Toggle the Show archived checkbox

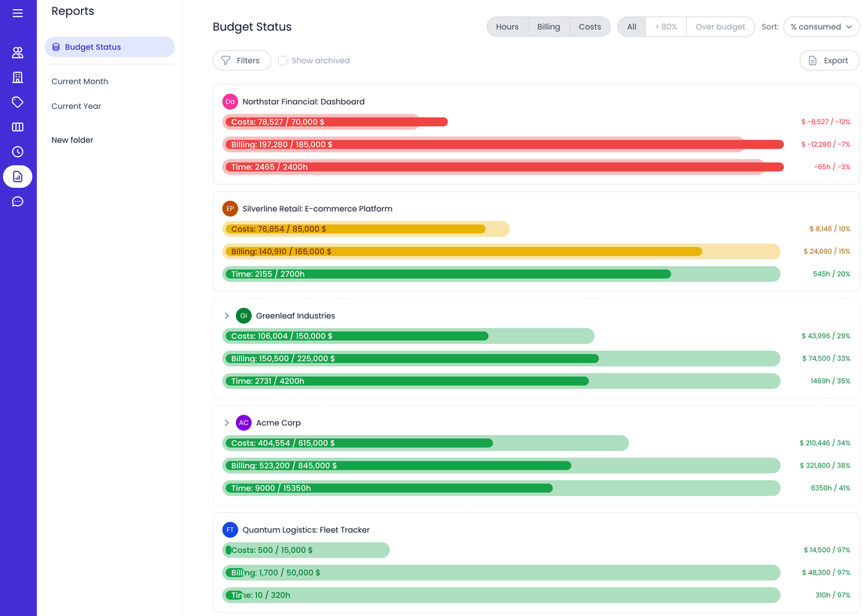click(283, 61)
